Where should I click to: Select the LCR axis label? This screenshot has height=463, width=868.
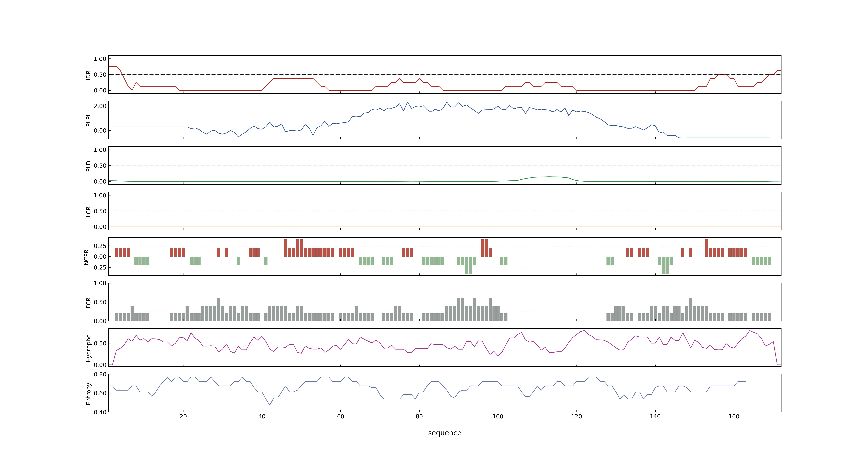pos(88,211)
